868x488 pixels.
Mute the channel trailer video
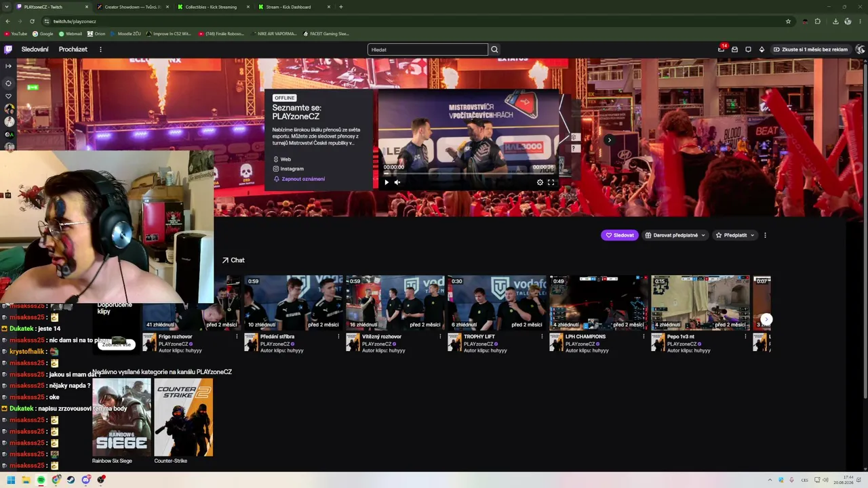(x=397, y=182)
